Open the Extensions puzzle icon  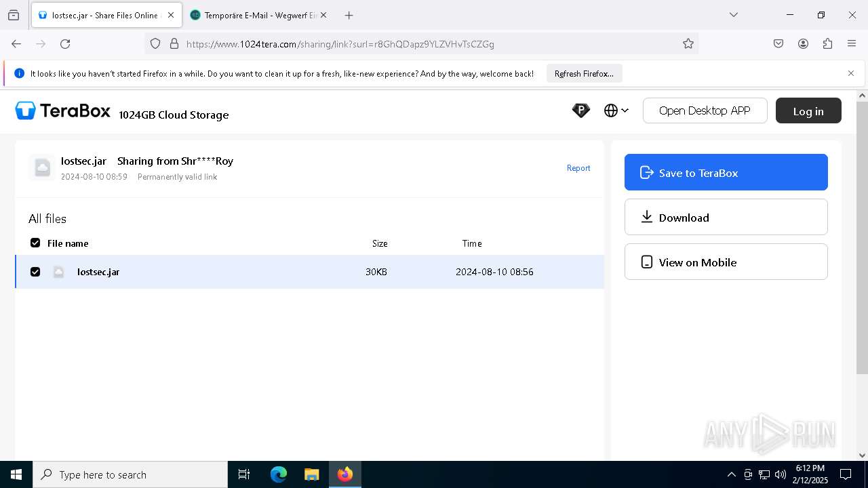(x=827, y=43)
